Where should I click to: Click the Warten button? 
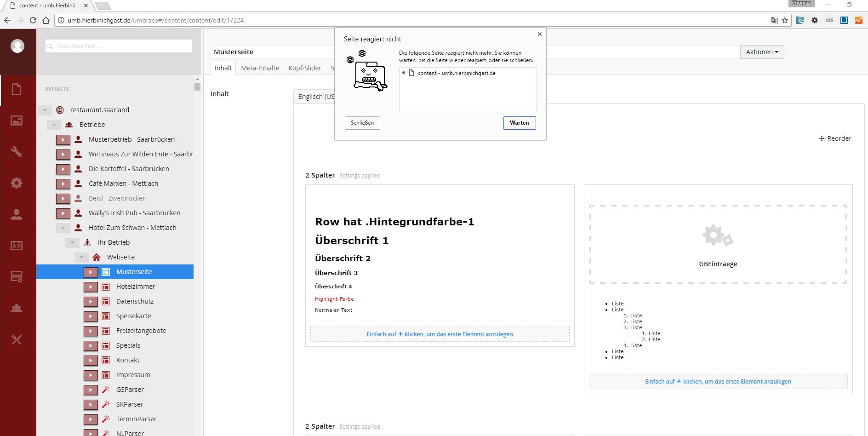519,123
